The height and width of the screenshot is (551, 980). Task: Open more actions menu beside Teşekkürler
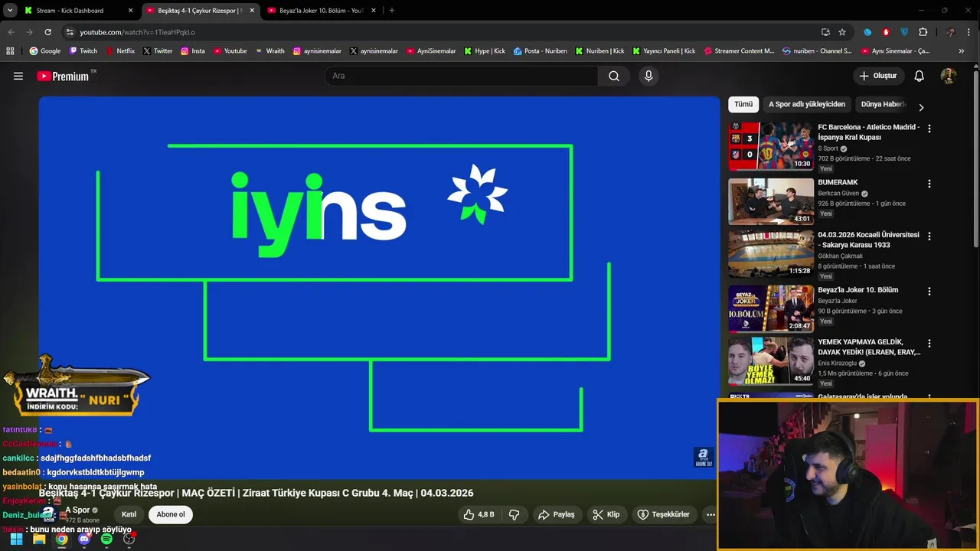[x=710, y=514]
